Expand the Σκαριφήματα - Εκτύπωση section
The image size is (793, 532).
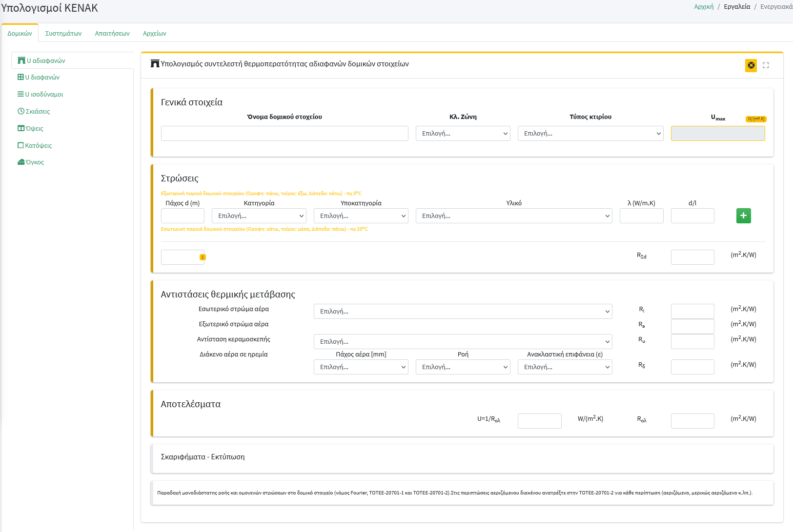[x=203, y=457]
